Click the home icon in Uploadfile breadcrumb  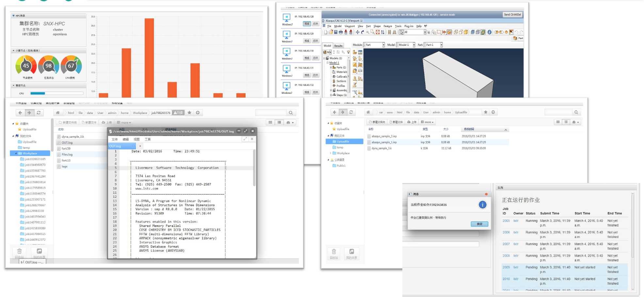[368, 112]
